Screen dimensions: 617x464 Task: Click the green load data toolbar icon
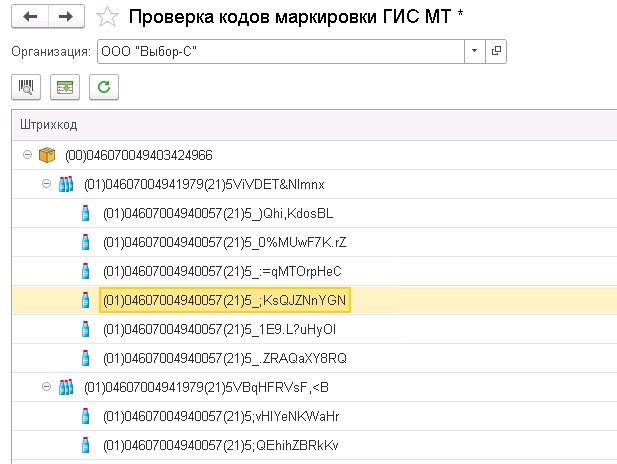pyautogui.click(x=65, y=87)
